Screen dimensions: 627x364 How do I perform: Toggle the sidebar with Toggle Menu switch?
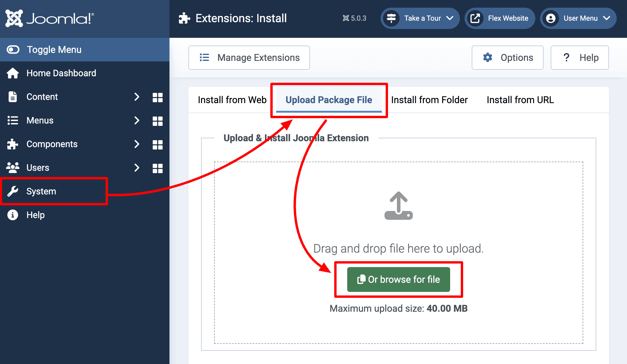[x=13, y=50]
